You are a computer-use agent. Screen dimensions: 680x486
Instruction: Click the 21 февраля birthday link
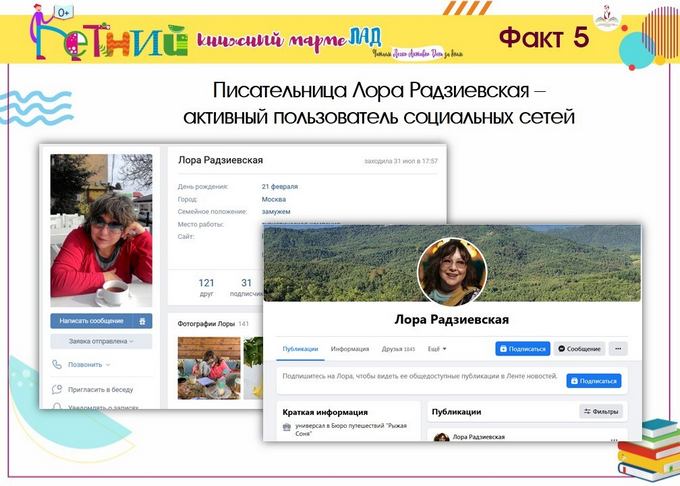280,186
